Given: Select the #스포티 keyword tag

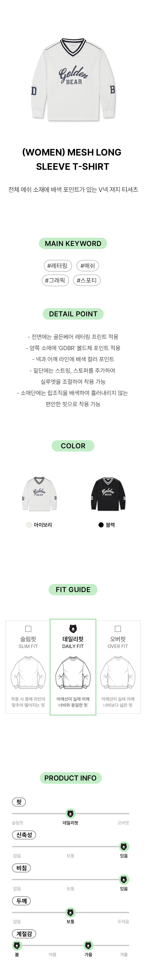Looking at the screenshot, I should [87, 281].
